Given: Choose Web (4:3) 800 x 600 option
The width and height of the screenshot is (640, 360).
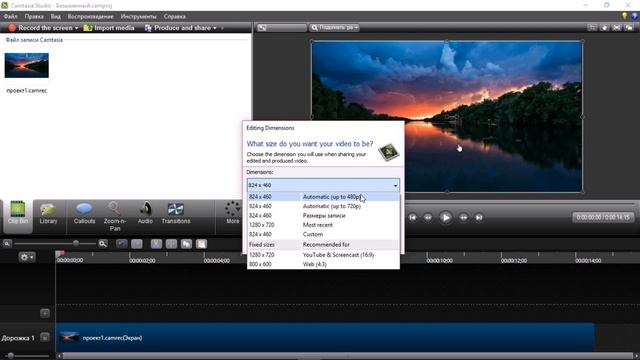Looking at the screenshot, I should [x=323, y=264].
